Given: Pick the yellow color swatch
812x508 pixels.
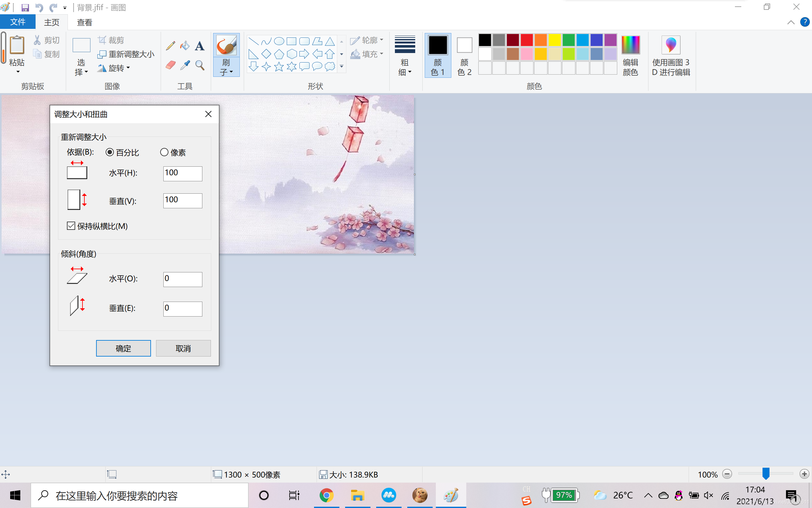Looking at the screenshot, I should point(555,40).
